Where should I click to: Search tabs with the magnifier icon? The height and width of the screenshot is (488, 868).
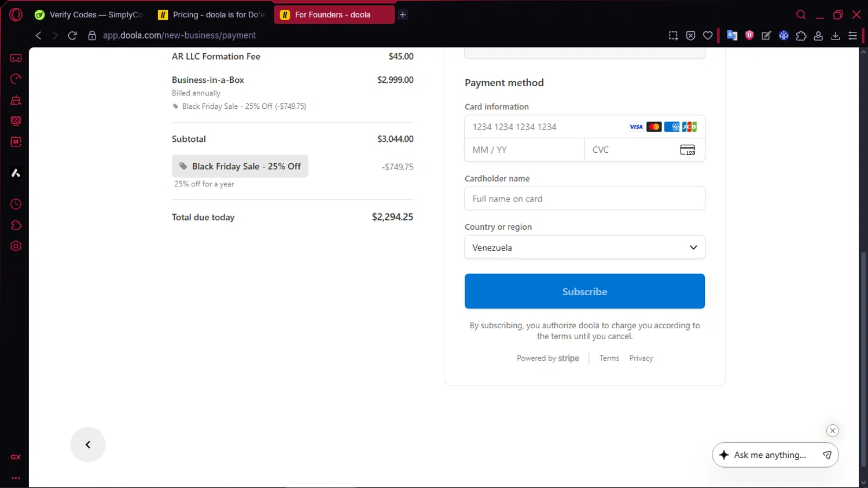click(x=801, y=14)
